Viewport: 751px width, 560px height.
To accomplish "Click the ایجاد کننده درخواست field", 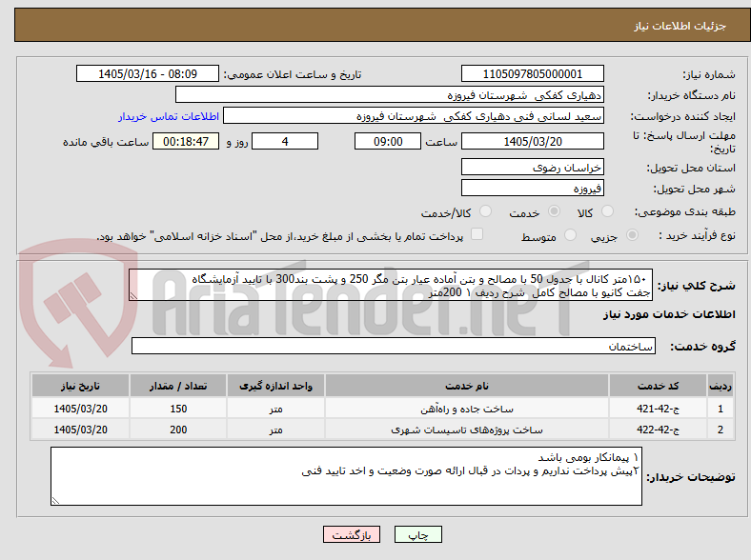I will click(414, 116).
